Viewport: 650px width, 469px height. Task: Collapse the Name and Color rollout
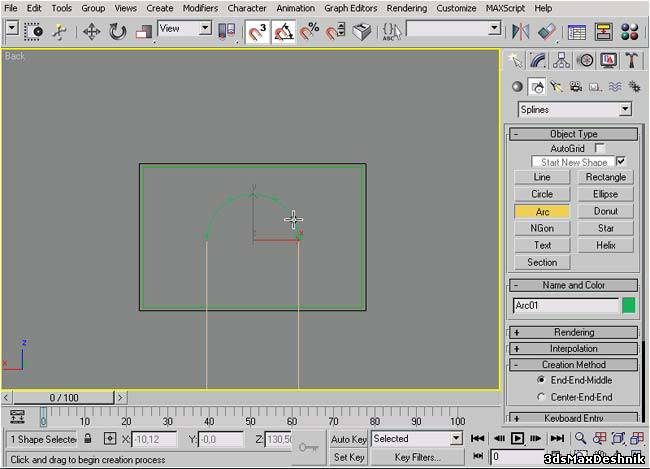coord(573,285)
